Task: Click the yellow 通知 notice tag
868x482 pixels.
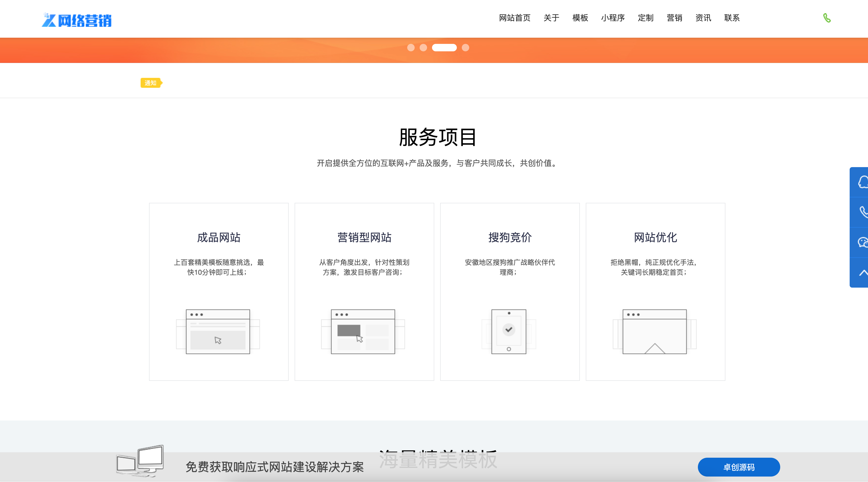Action: coord(151,83)
